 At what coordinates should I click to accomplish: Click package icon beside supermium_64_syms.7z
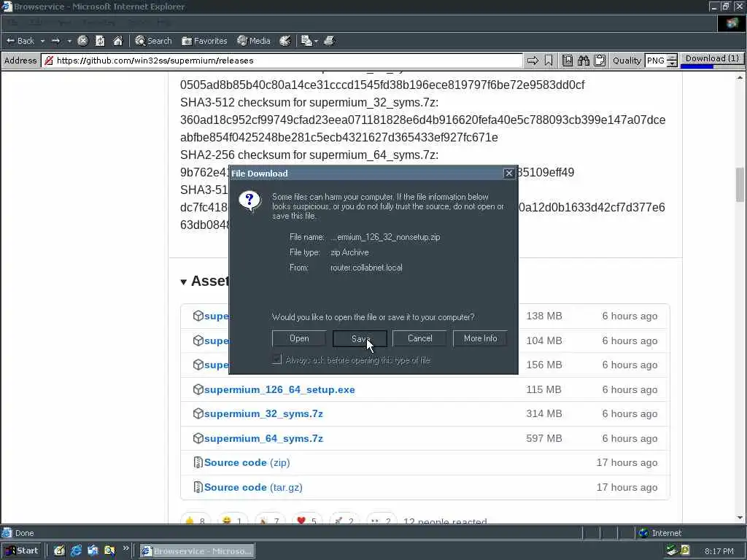tap(198, 438)
